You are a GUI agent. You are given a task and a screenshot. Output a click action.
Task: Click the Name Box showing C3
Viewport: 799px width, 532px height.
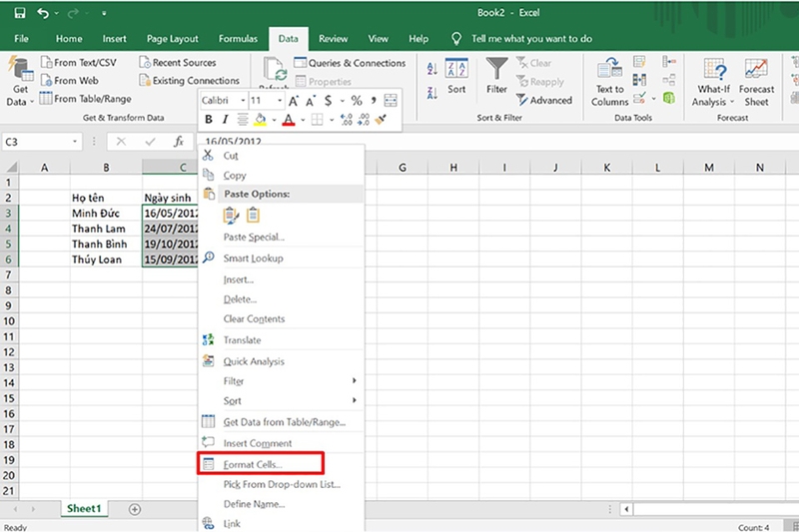[36, 142]
